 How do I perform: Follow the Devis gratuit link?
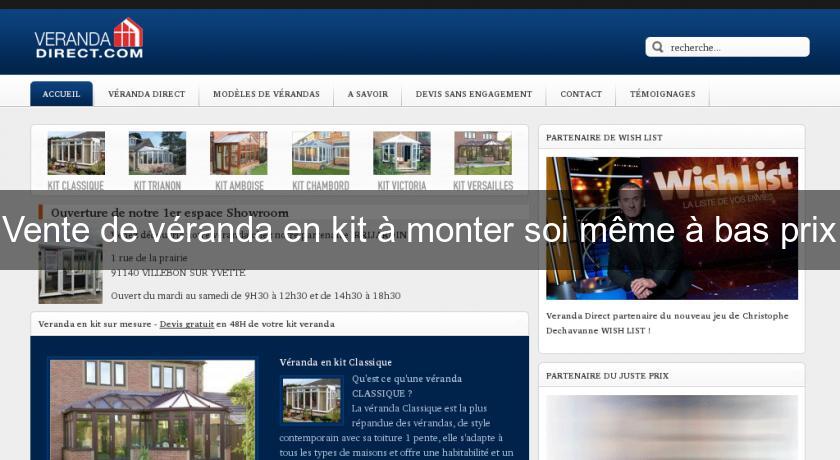[x=186, y=324]
